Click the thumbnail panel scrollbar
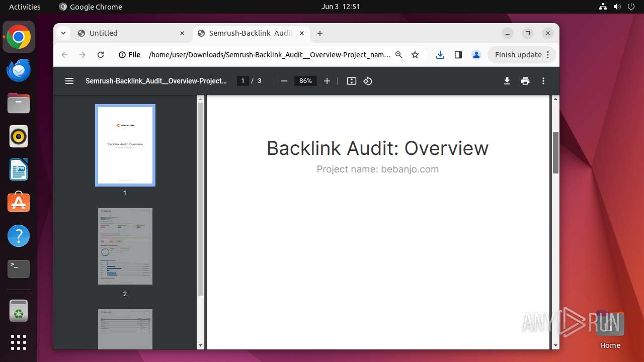 coord(200,199)
